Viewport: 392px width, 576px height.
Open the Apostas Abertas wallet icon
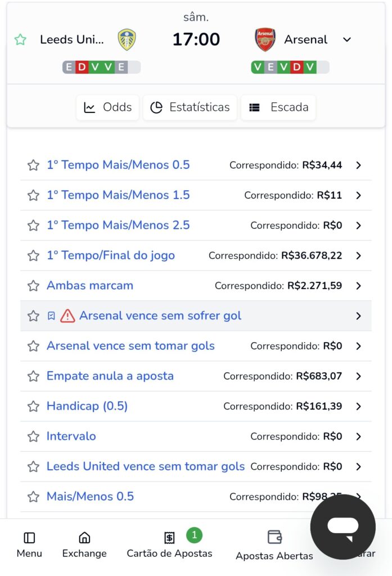(x=274, y=538)
